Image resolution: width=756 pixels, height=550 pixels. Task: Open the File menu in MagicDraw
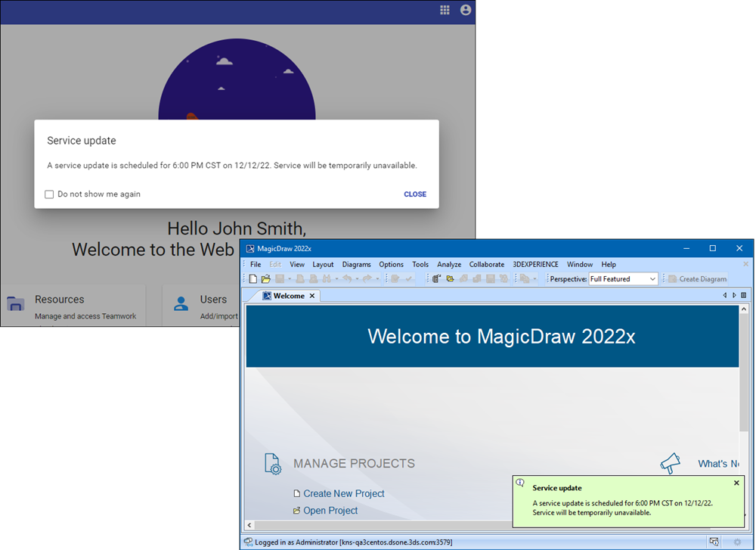(256, 264)
